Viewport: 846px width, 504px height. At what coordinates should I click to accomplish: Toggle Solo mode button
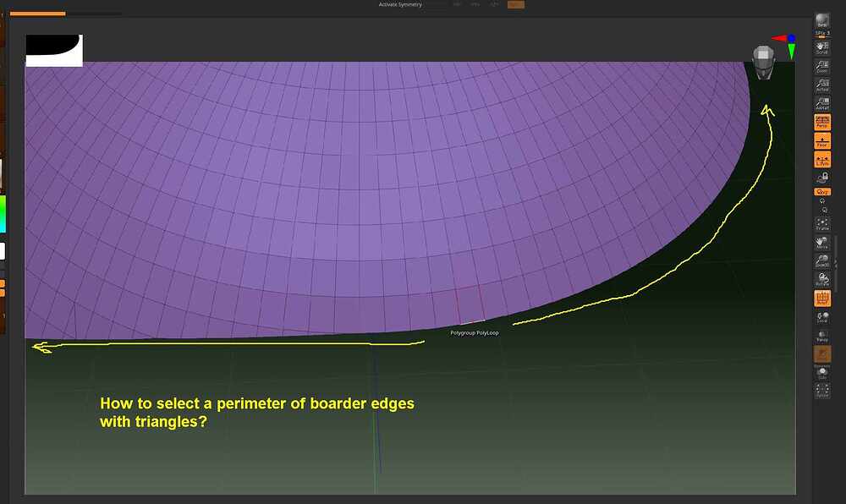(822, 372)
